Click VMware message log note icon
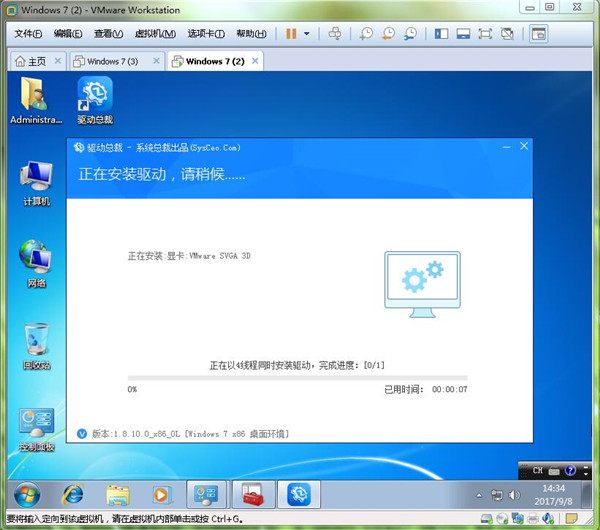This screenshot has width=600, height=530. tap(571, 519)
